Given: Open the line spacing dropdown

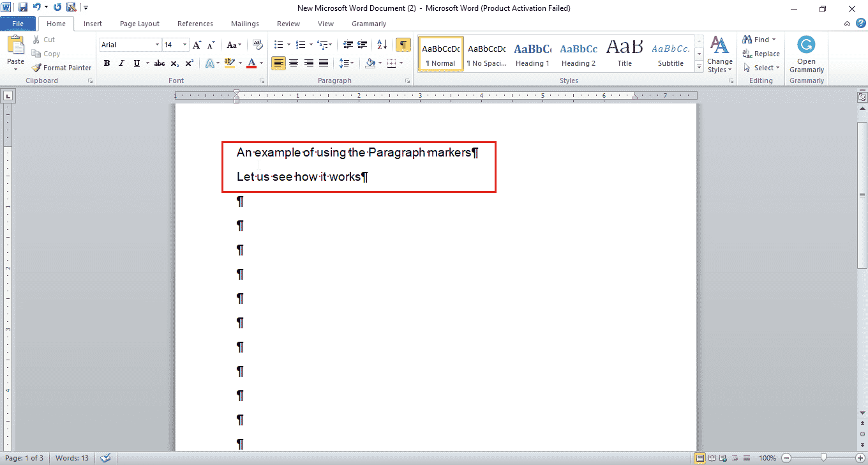Looking at the screenshot, I should point(346,63).
